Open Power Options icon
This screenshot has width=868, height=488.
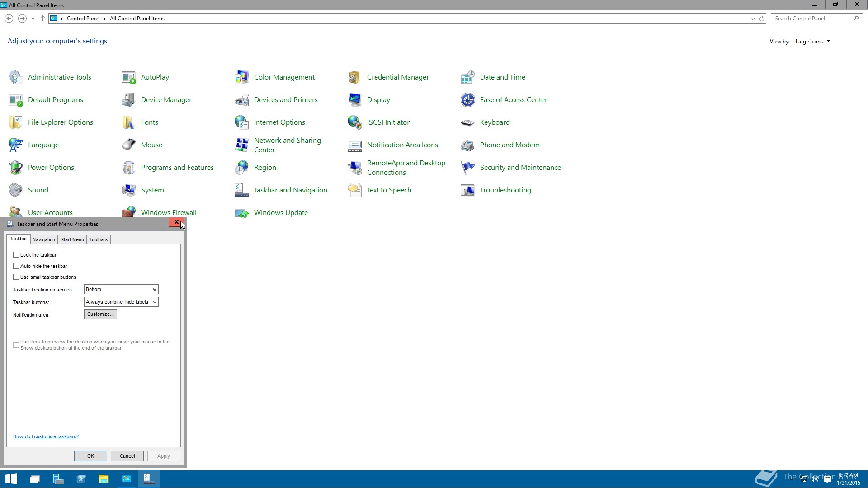[16, 168]
